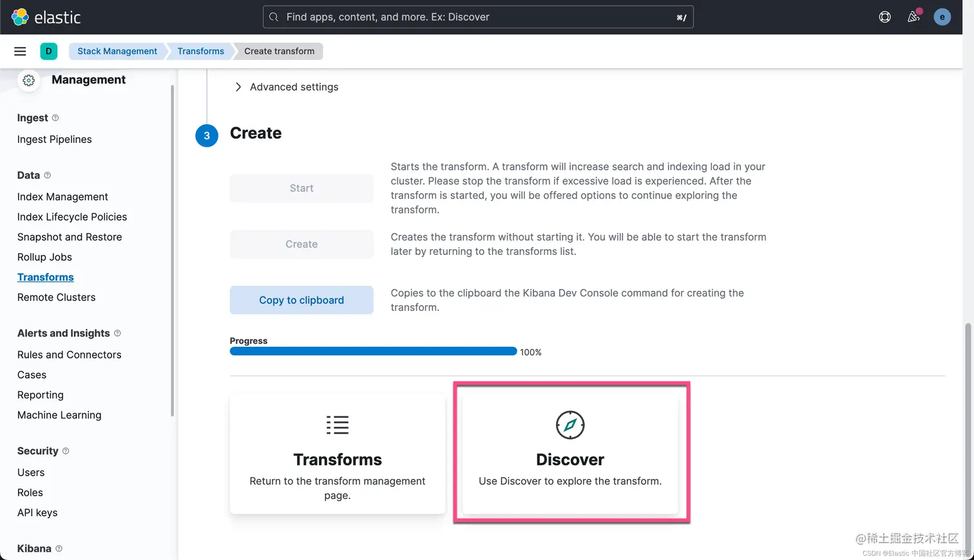Open the Discover card
This screenshot has height=560, width=974.
[x=570, y=454]
